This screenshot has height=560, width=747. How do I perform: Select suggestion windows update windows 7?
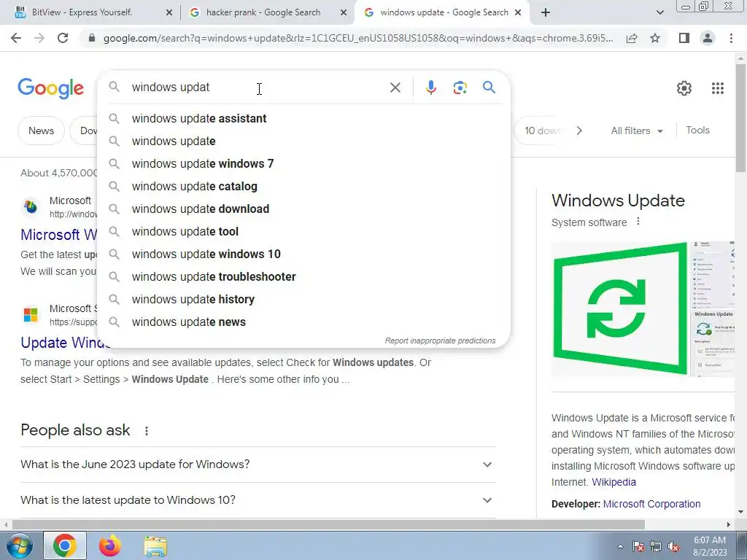(x=303, y=164)
